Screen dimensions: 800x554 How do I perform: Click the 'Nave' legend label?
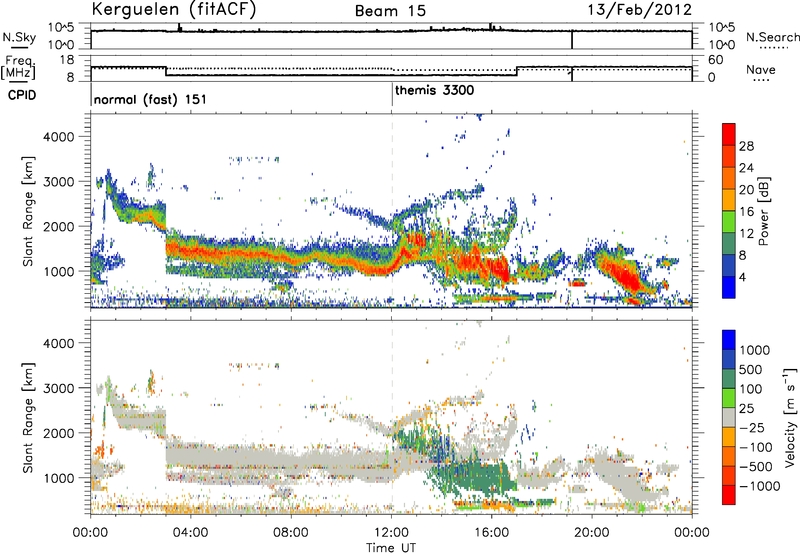tap(761, 69)
